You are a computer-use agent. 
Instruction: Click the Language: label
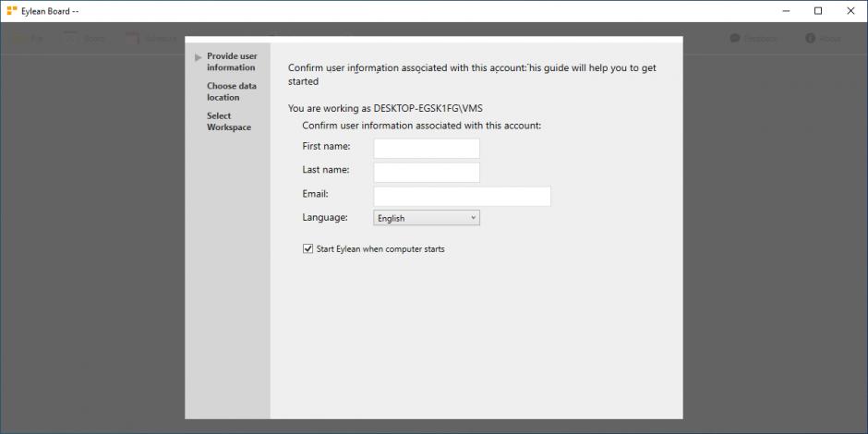point(325,218)
